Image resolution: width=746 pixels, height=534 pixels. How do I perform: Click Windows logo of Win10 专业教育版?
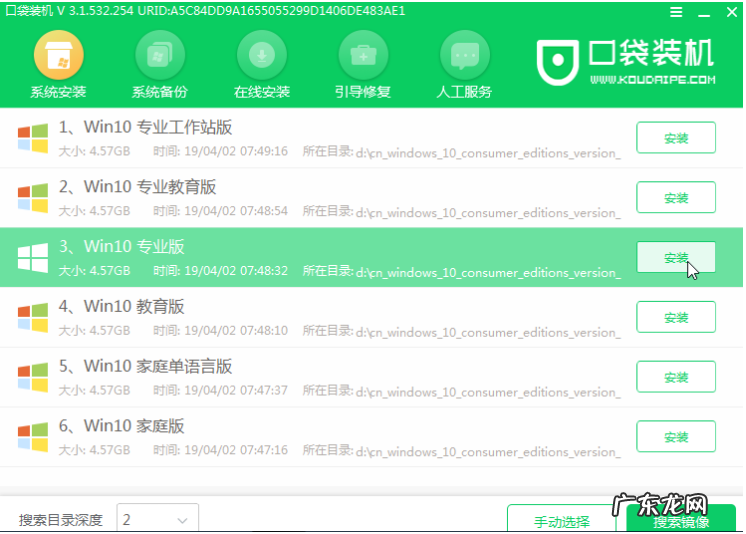pos(33,198)
